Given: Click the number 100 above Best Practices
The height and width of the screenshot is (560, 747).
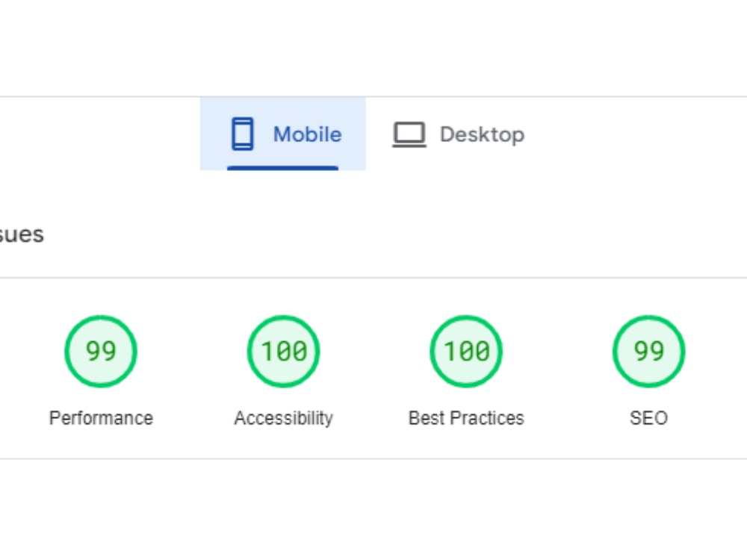Looking at the screenshot, I should 466,352.
